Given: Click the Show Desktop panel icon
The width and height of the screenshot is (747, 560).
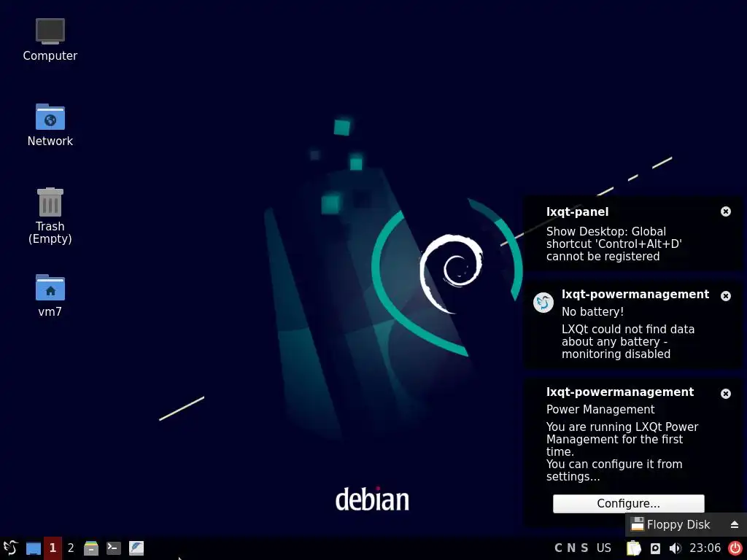Looking at the screenshot, I should (34, 548).
